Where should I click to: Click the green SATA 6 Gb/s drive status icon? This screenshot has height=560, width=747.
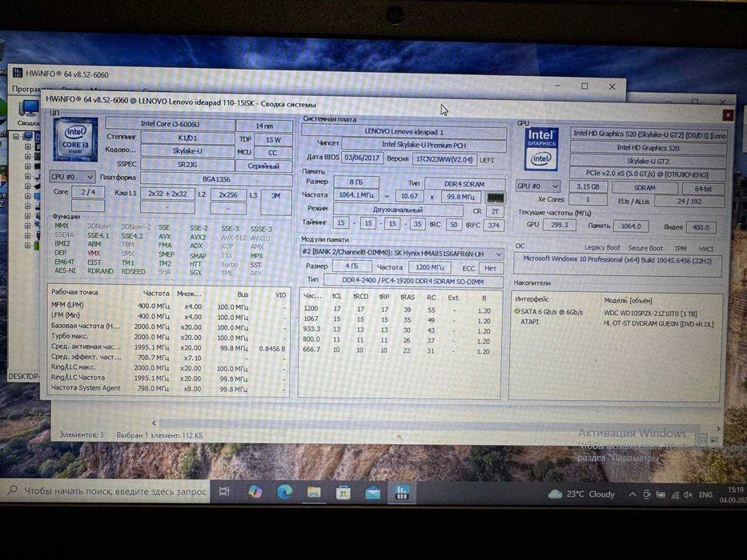click(517, 311)
